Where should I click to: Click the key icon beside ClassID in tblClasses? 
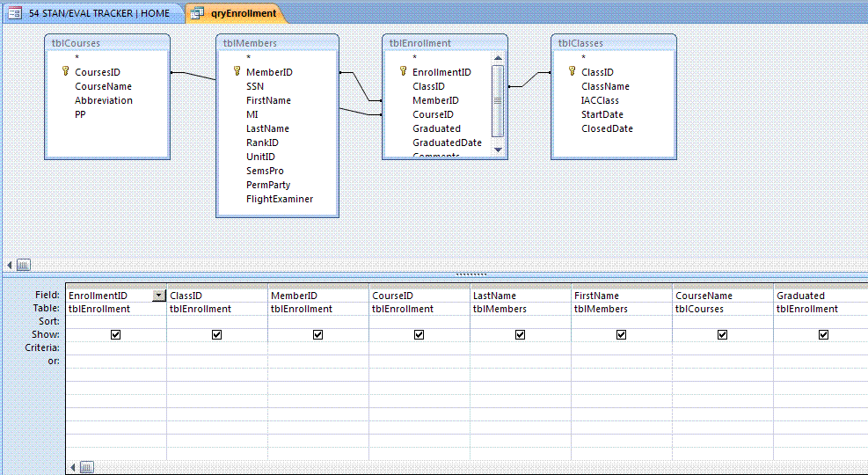(x=572, y=72)
